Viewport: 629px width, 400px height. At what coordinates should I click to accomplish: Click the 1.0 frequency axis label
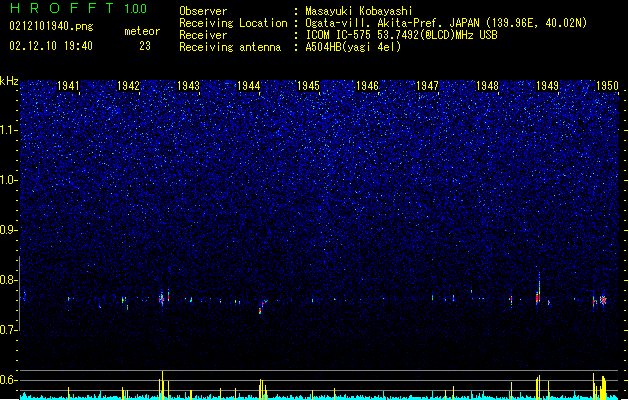[9, 180]
